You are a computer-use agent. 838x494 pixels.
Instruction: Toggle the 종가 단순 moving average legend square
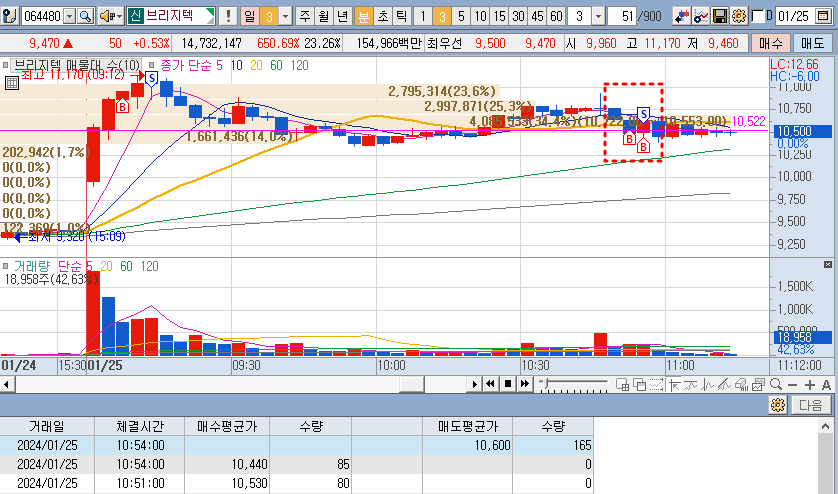click(x=152, y=65)
